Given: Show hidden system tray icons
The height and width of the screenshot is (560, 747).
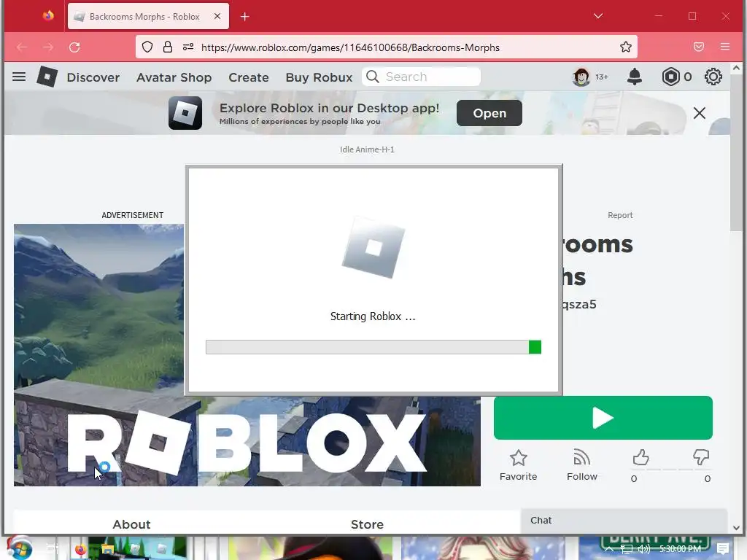Looking at the screenshot, I should pyautogui.click(x=608, y=549).
